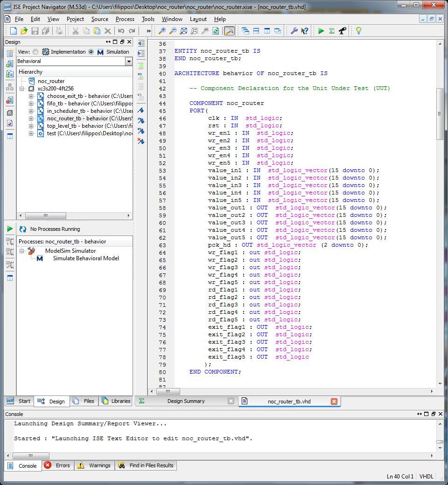Click the green Run toolbar arrow
This screenshot has height=485, width=448.
coord(321,31)
